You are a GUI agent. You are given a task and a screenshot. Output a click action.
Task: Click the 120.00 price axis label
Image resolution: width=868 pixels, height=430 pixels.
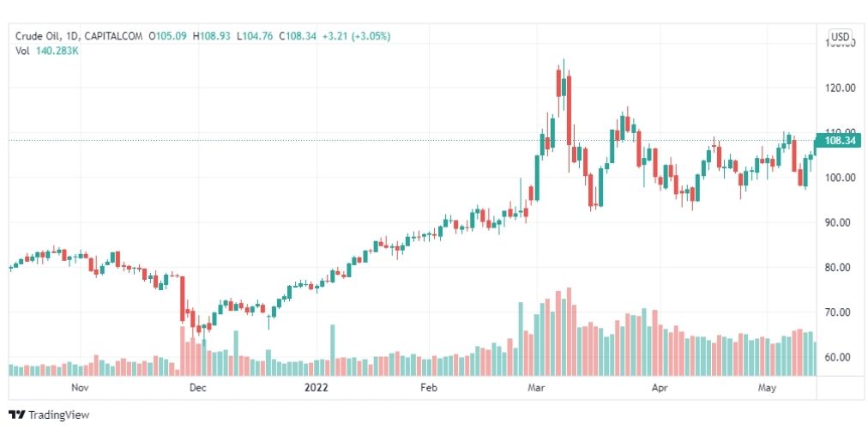[x=836, y=88]
